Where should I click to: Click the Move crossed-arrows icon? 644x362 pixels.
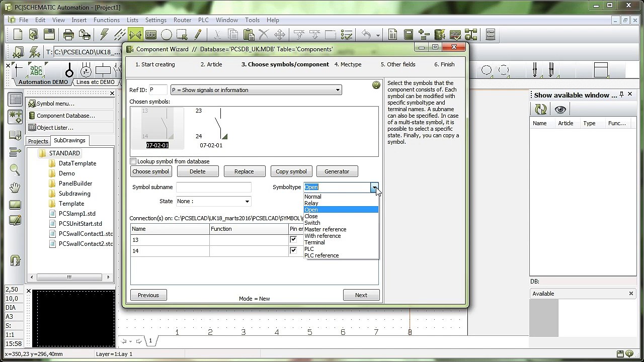[x=279, y=35]
